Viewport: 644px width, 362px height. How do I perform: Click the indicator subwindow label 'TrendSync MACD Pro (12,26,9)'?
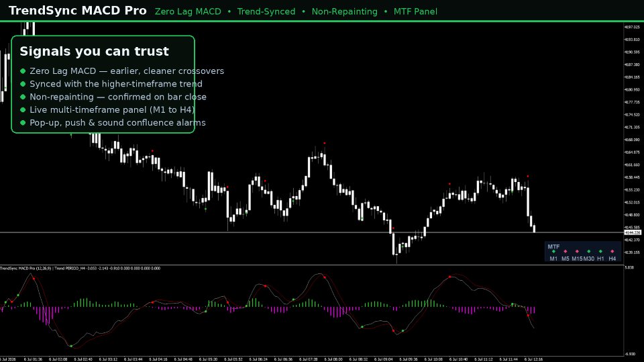pos(25,268)
